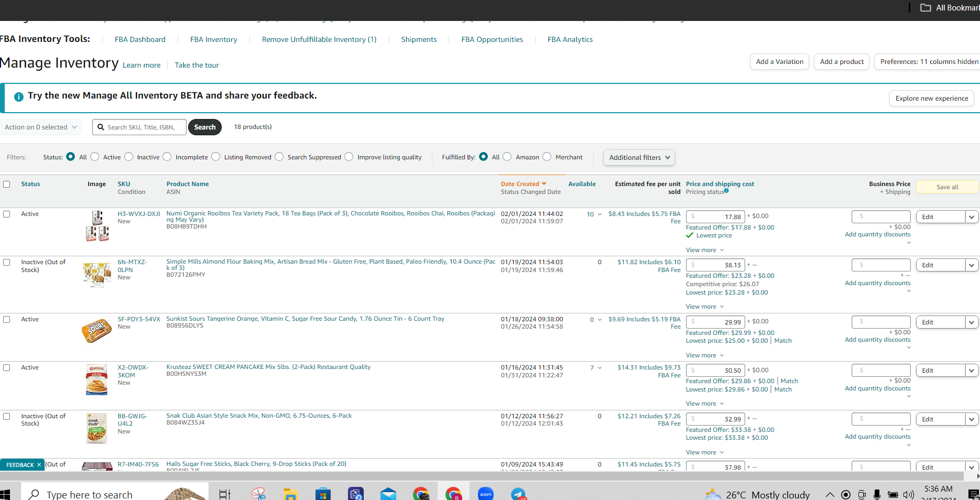Screen dimensions: 980x500
Task: Select the Search Suppressed status filter
Action: click(279, 157)
